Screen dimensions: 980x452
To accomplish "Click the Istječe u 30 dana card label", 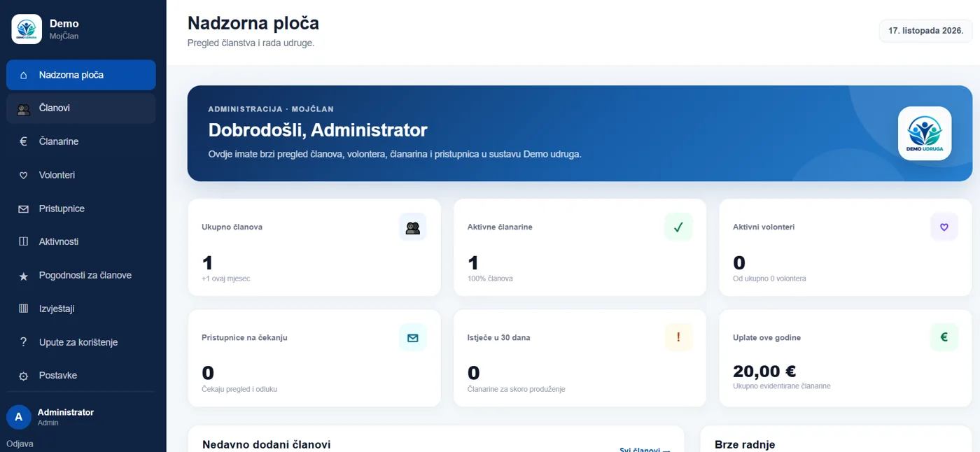I will pyautogui.click(x=498, y=337).
